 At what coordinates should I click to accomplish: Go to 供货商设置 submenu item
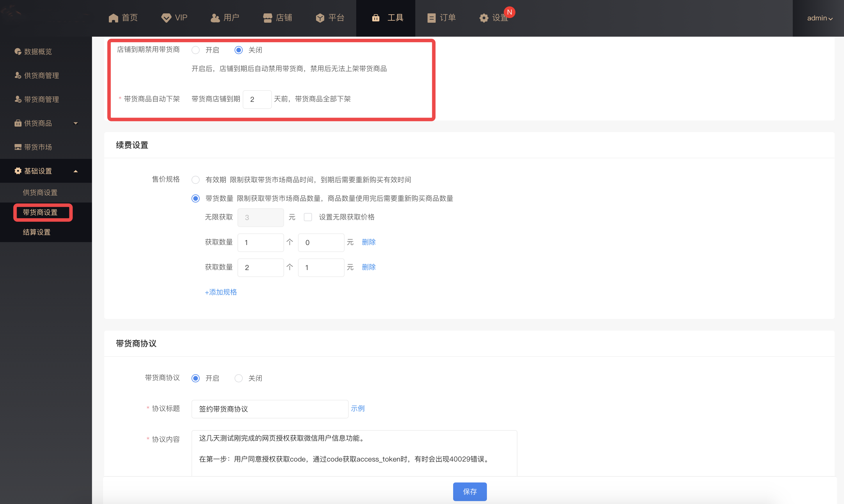point(40,193)
